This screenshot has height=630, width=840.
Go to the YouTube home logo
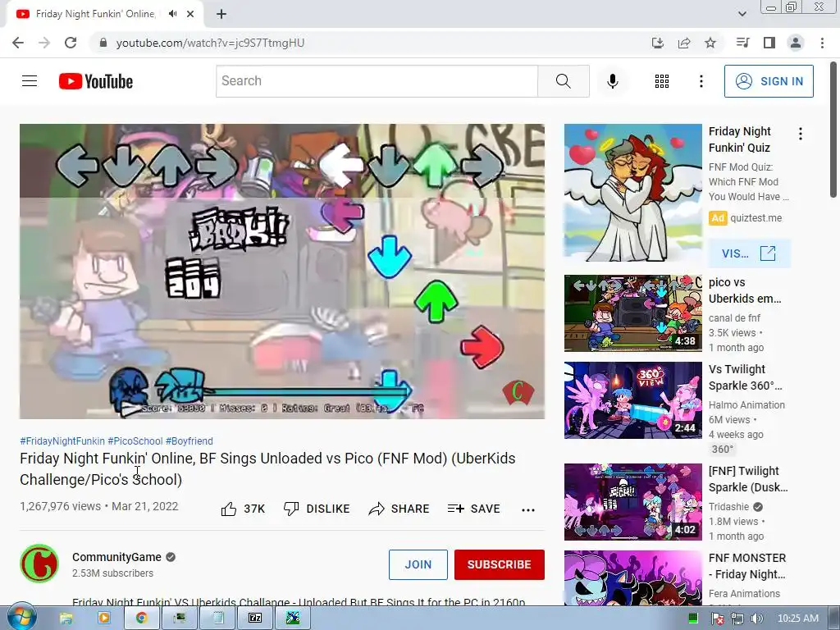point(96,81)
